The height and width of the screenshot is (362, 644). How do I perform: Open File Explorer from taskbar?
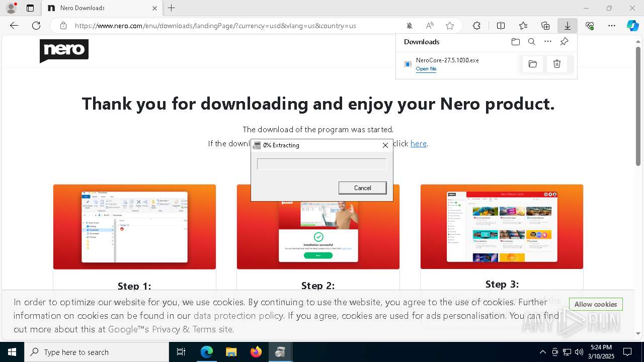pyautogui.click(x=231, y=352)
